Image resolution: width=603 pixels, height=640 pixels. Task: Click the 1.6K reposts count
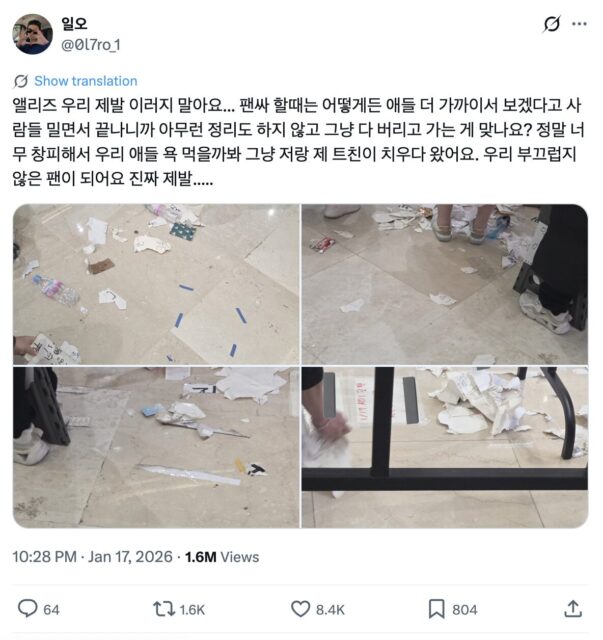tap(192, 610)
